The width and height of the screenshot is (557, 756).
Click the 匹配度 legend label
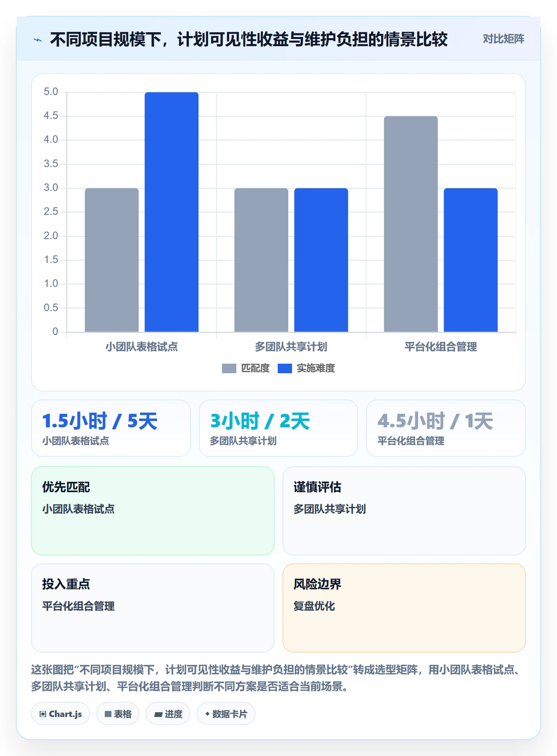click(x=255, y=368)
